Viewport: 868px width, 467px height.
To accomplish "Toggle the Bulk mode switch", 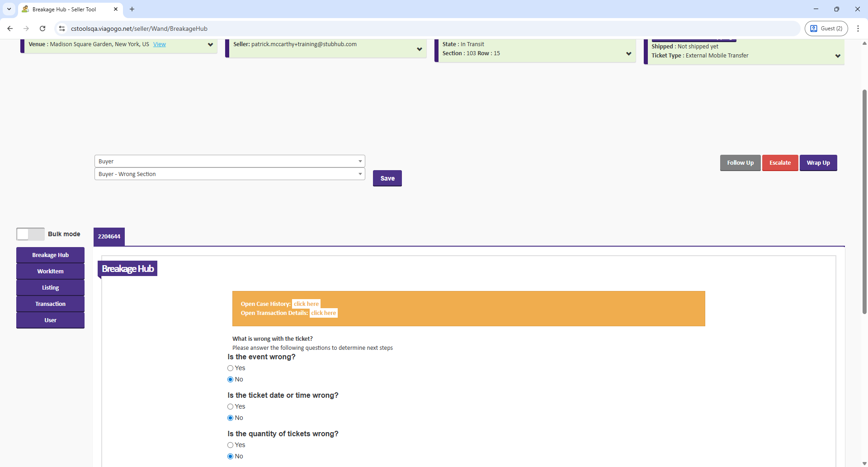I will click(30, 234).
